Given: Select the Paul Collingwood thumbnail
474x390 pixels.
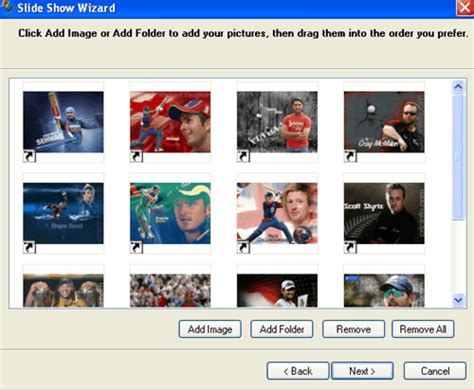Looking at the screenshot, I should coord(277,213).
